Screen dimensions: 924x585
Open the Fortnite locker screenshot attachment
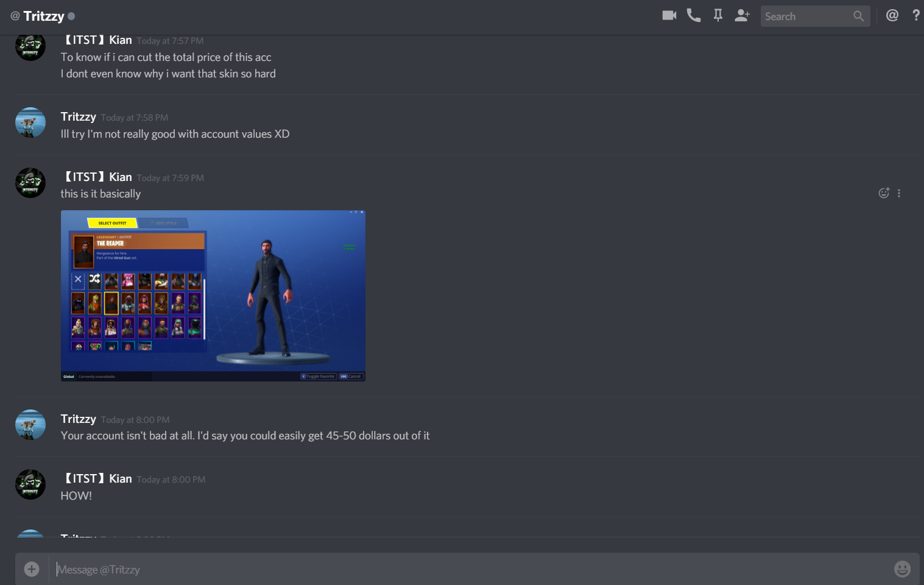pyautogui.click(x=213, y=296)
